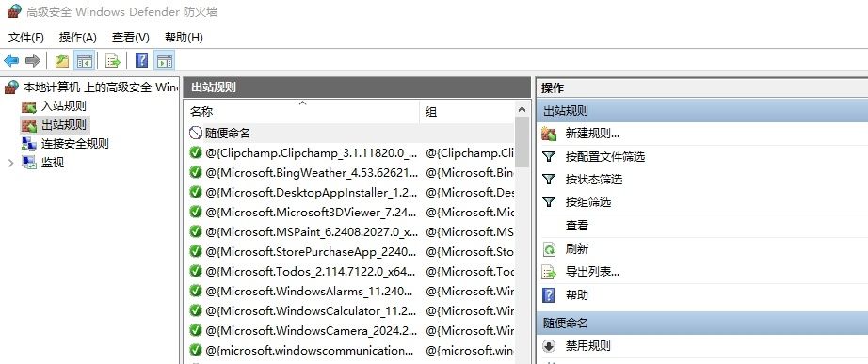The height and width of the screenshot is (364, 868).
Task: Open the 帮助(H) menu
Action: click(x=184, y=38)
